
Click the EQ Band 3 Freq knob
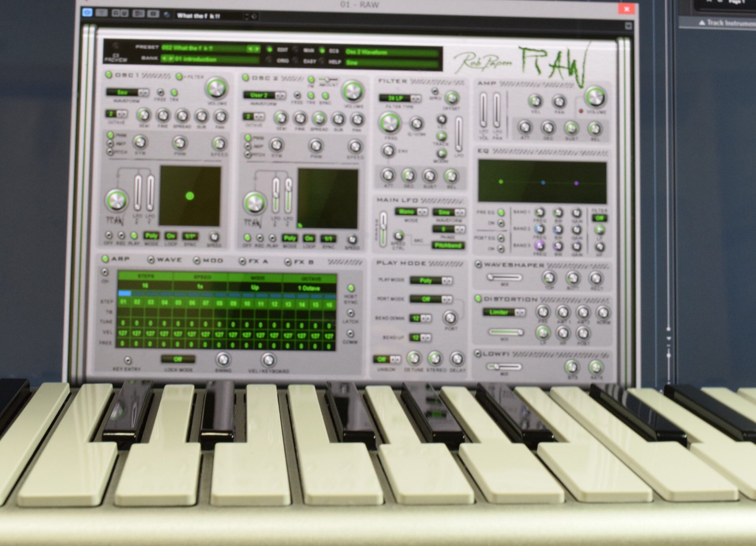(x=539, y=246)
